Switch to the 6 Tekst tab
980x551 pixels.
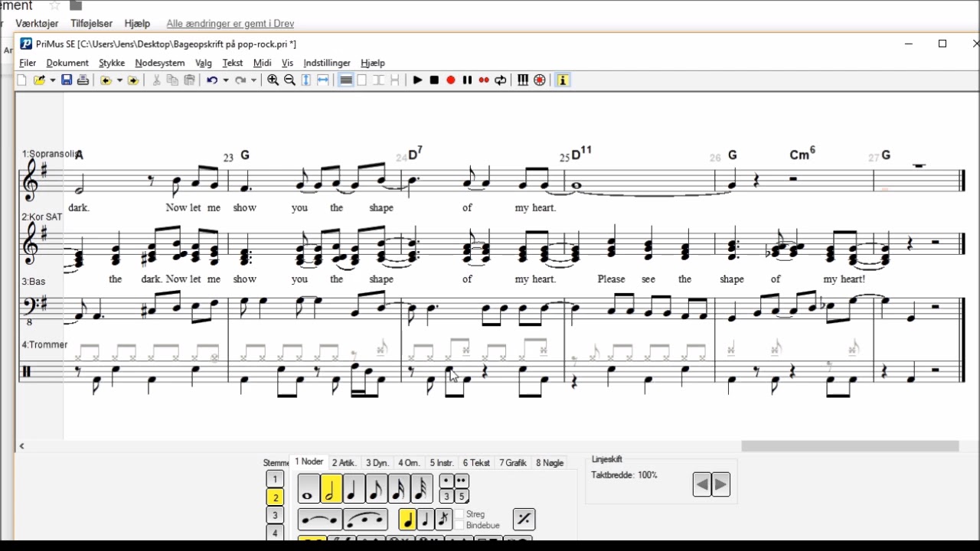coord(476,463)
